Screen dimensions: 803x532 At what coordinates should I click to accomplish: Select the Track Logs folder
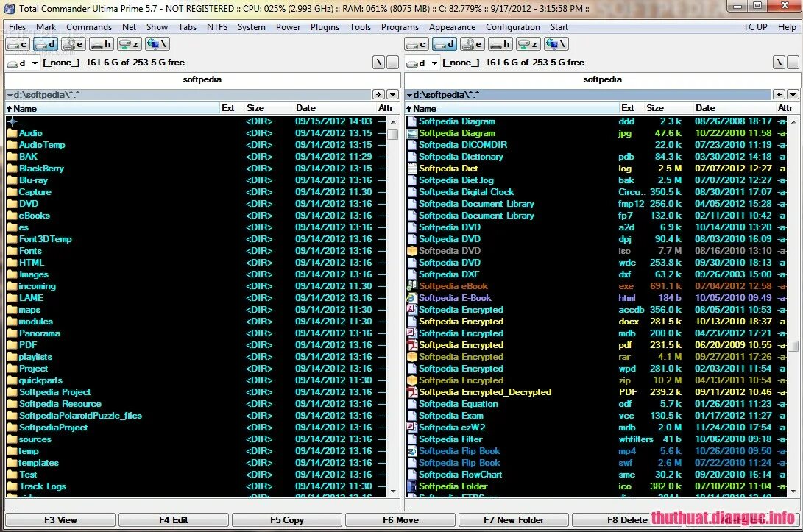[x=197, y=486]
